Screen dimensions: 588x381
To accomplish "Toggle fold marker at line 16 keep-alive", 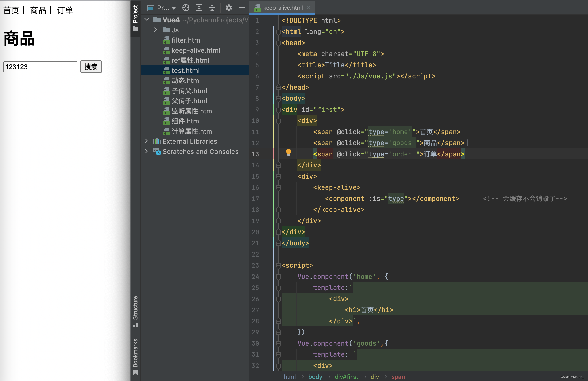I will 278,187.
